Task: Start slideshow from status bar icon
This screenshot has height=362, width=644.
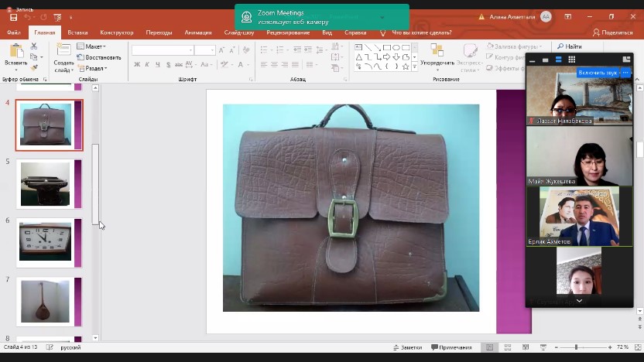Action: 542,347
